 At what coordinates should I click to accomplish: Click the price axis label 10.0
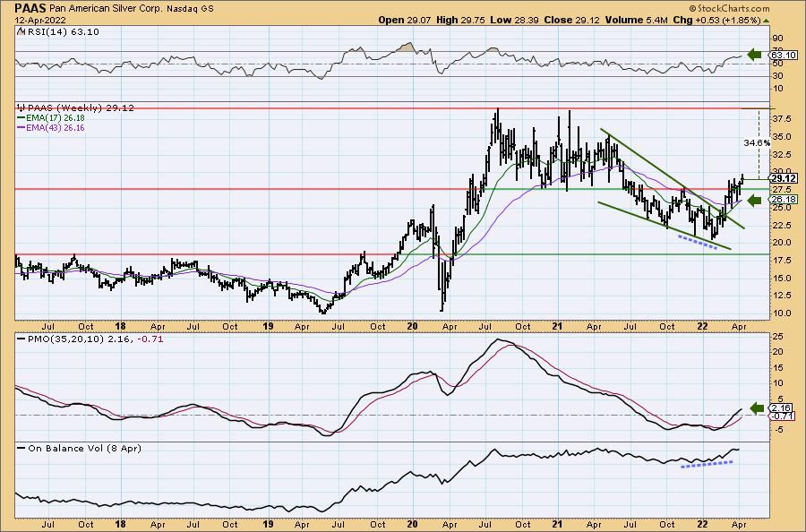pyautogui.click(x=781, y=313)
